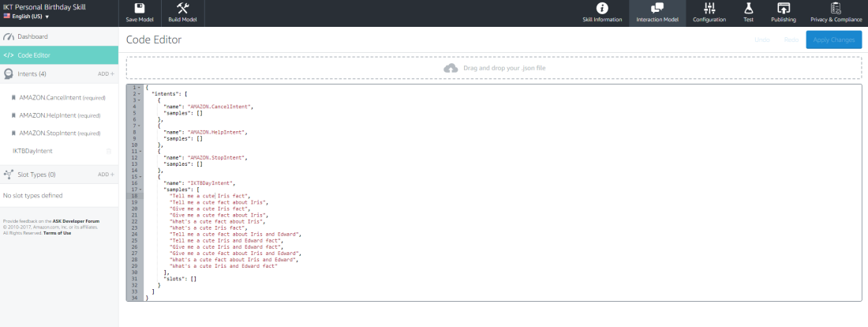Open the Privacy & Compliance tab
Viewport: 868px width, 327px height.
tap(834, 13)
